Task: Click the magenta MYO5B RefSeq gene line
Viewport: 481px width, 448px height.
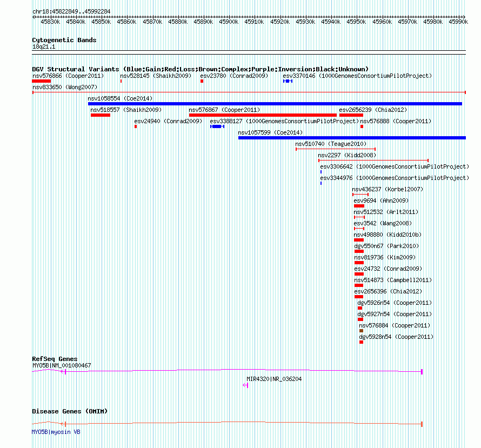Action: coord(227,371)
